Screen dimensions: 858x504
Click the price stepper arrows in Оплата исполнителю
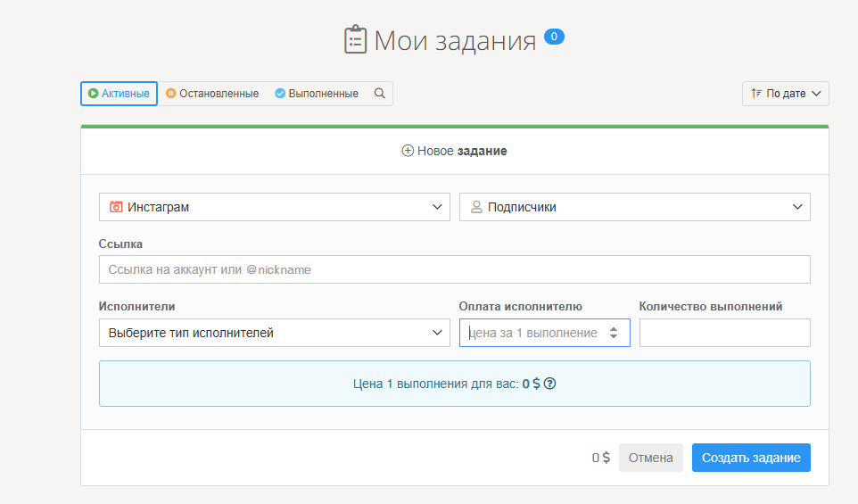click(614, 333)
